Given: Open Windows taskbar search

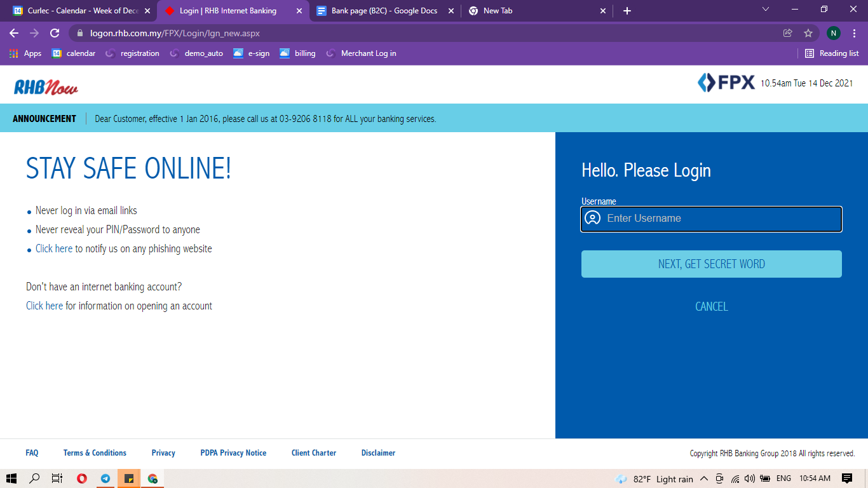Looking at the screenshot, I should [35, 478].
